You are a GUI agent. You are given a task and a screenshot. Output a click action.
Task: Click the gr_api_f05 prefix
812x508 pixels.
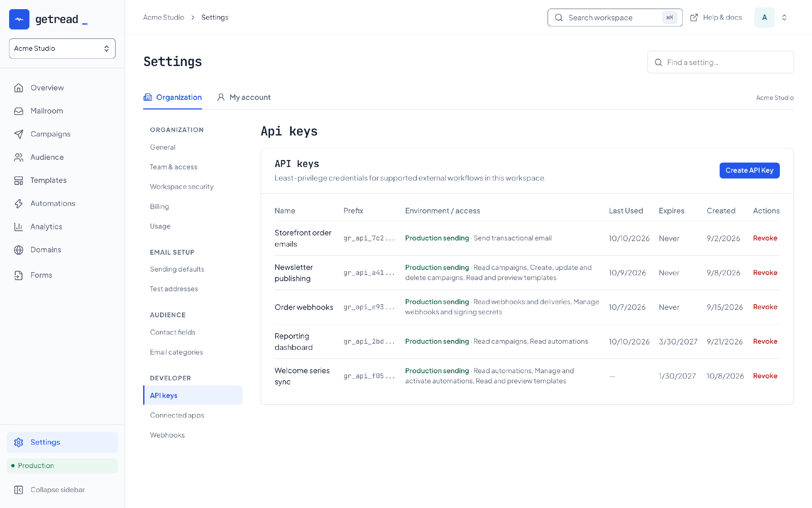369,376
